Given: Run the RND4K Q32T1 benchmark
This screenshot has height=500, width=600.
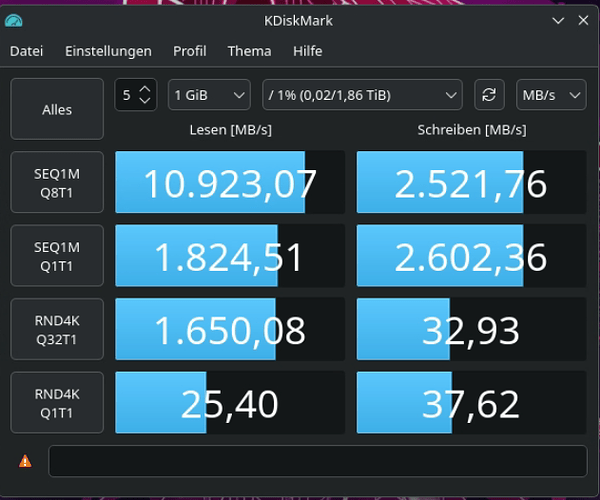Looking at the screenshot, I should point(57,329).
